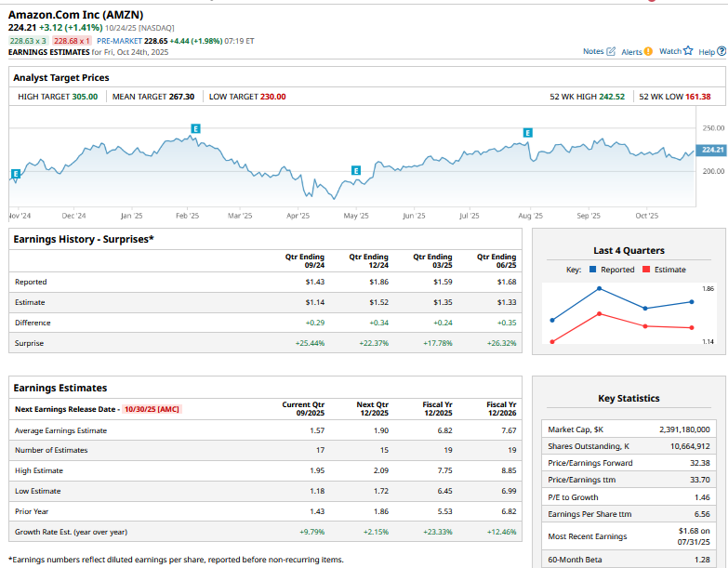
Task: Open the Notes edit icon
Action: pyautogui.click(x=611, y=51)
